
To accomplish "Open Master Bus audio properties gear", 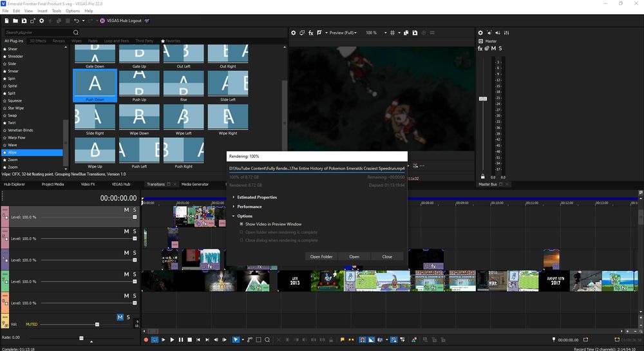I will click(480, 33).
